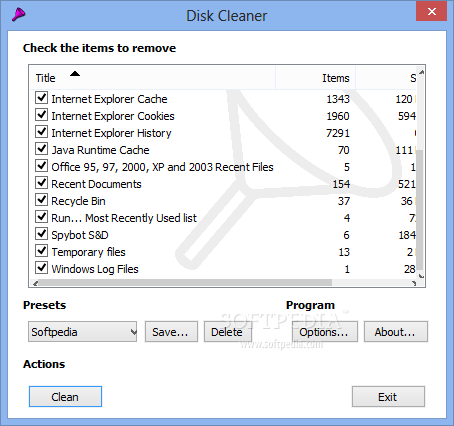Select Office 95, 97, 2000, XP row text
This screenshot has width=454, height=426.
pos(162,167)
